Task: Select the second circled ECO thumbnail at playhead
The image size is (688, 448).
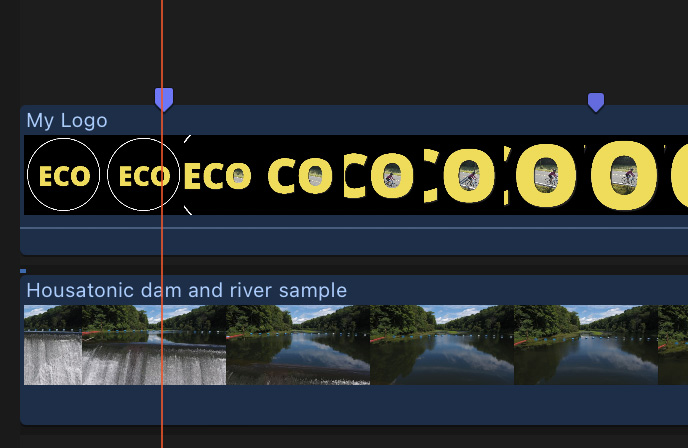Action: coord(143,175)
